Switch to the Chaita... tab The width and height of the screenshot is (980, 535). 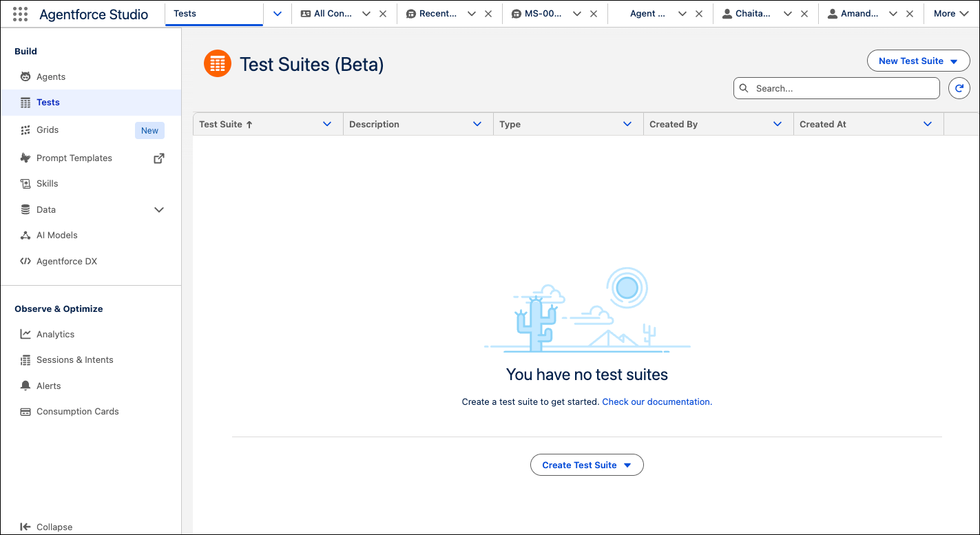point(747,14)
